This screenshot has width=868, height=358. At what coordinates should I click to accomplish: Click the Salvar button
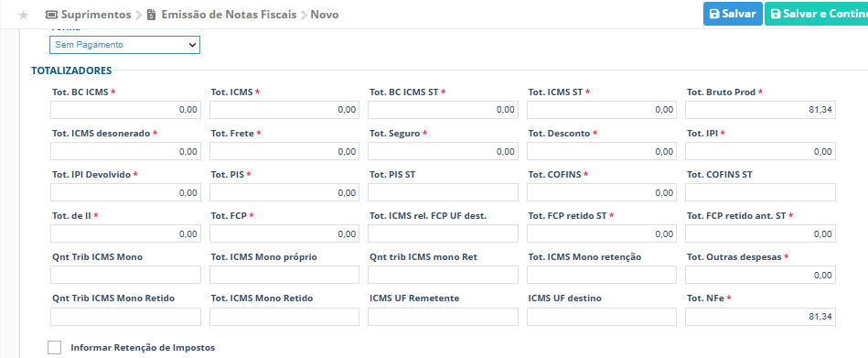point(733,14)
